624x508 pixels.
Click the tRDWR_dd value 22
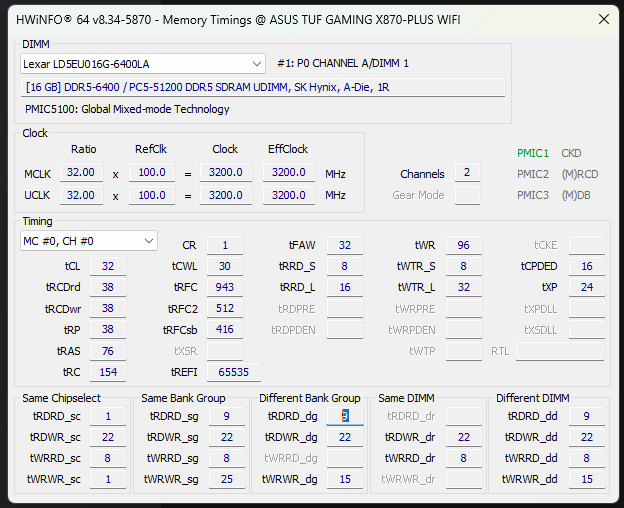pyautogui.click(x=587, y=437)
